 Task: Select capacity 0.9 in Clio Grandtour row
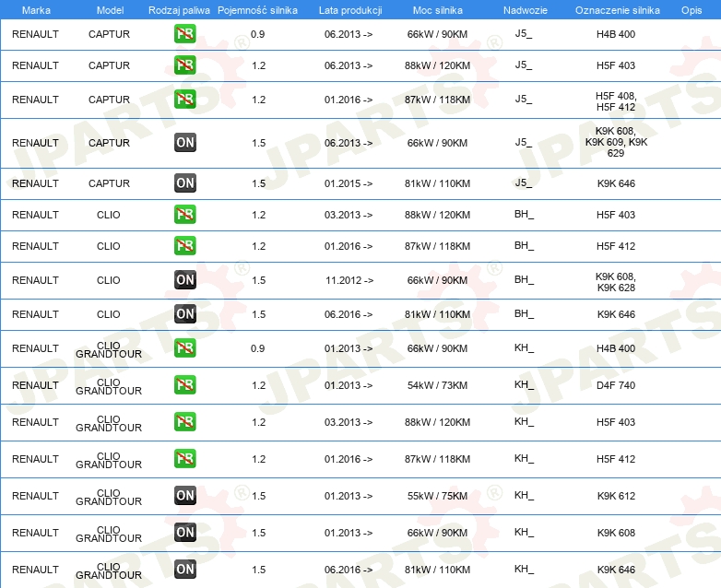pyautogui.click(x=257, y=348)
